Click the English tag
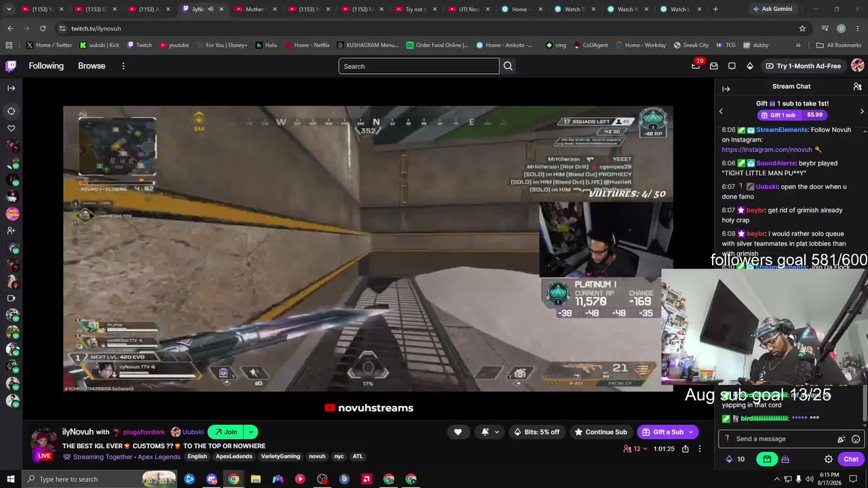Screen dimensions: 868x488 (x=197, y=456)
